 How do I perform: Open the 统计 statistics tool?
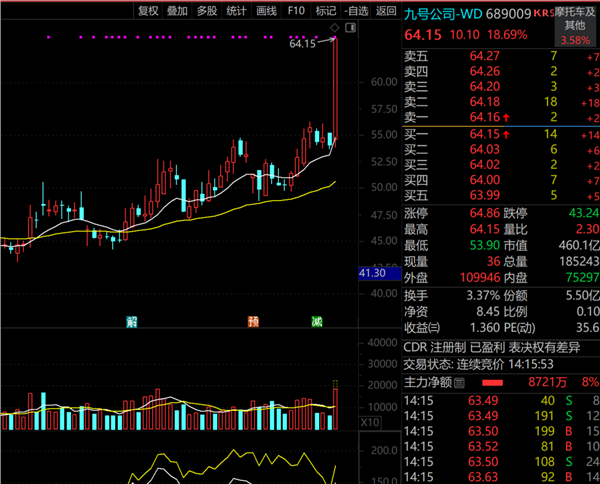tap(236, 11)
